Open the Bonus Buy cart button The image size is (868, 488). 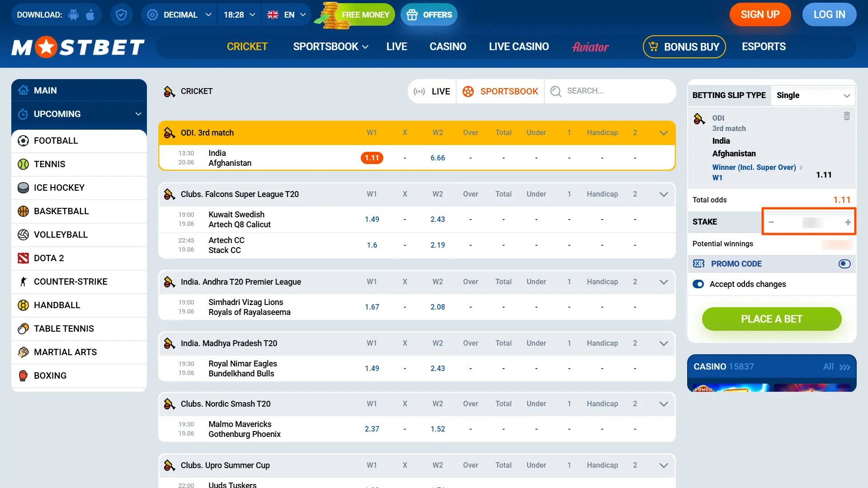[684, 47]
